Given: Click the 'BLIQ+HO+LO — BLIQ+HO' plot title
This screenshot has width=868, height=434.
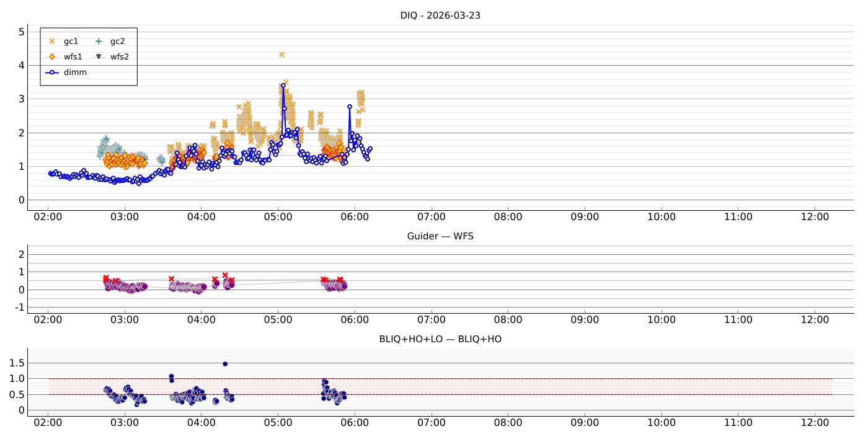Looking at the screenshot, I should (440, 339).
